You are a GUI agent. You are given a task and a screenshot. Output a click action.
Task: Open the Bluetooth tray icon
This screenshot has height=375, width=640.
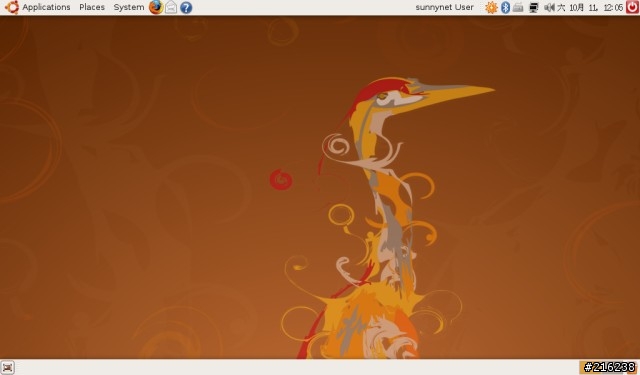tap(505, 7)
